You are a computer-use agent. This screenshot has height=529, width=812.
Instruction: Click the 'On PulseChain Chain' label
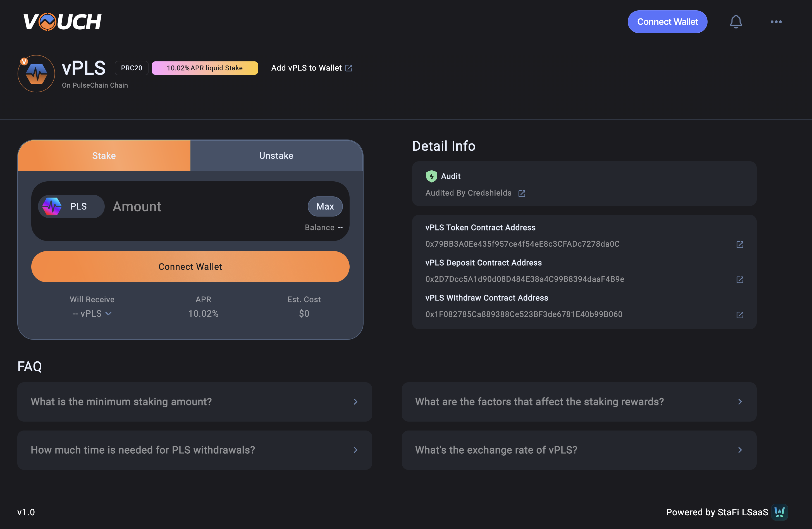click(95, 85)
